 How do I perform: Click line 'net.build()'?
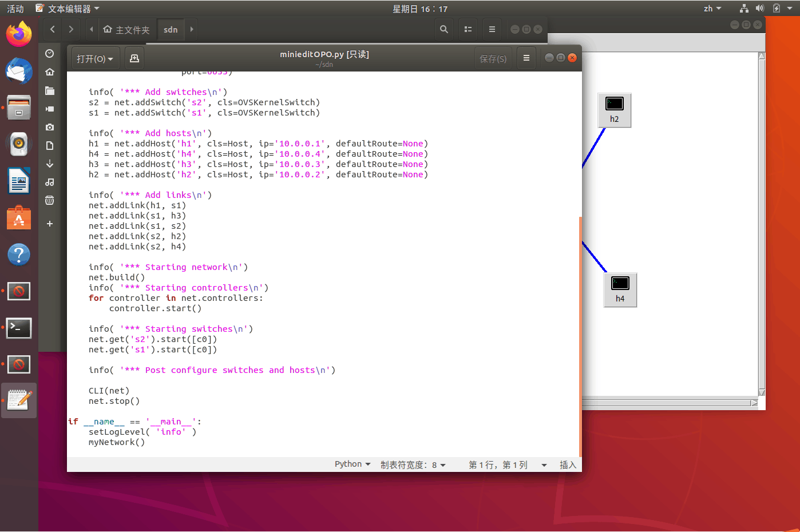(x=117, y=277)
